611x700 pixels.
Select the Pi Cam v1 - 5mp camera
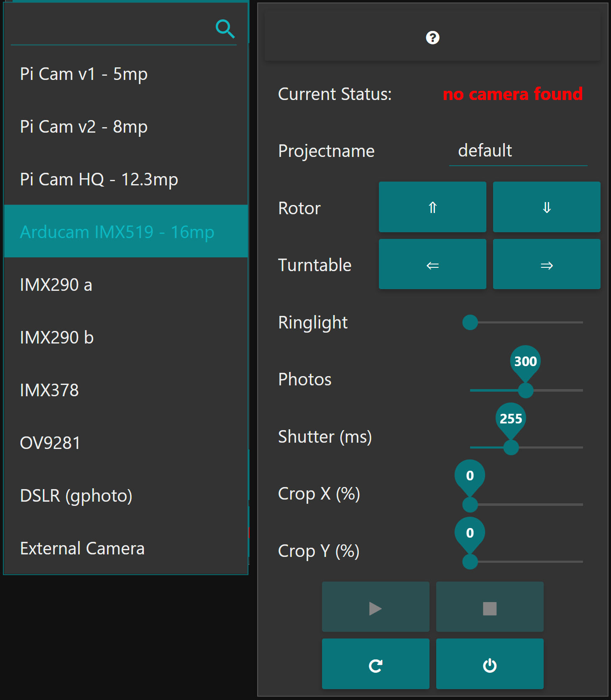84,74
